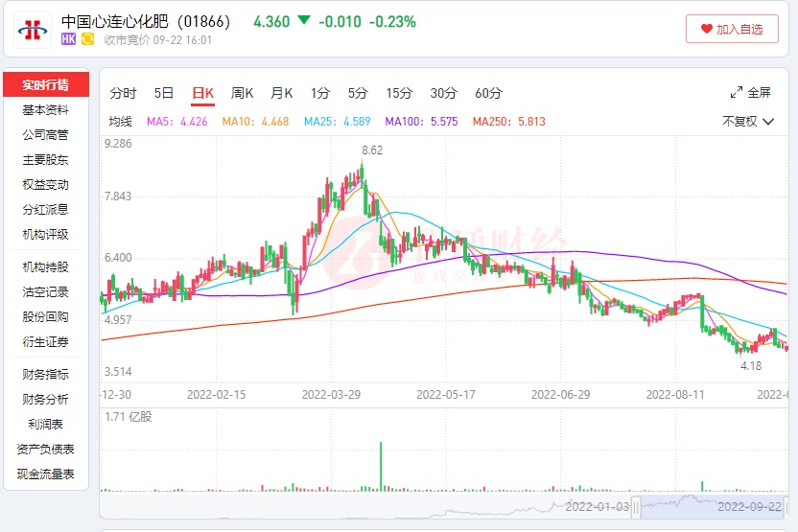Click the 收市竞价 09-22 16:01 timestamp
This screenshot has height=532, width=798.
pos(157,39)
